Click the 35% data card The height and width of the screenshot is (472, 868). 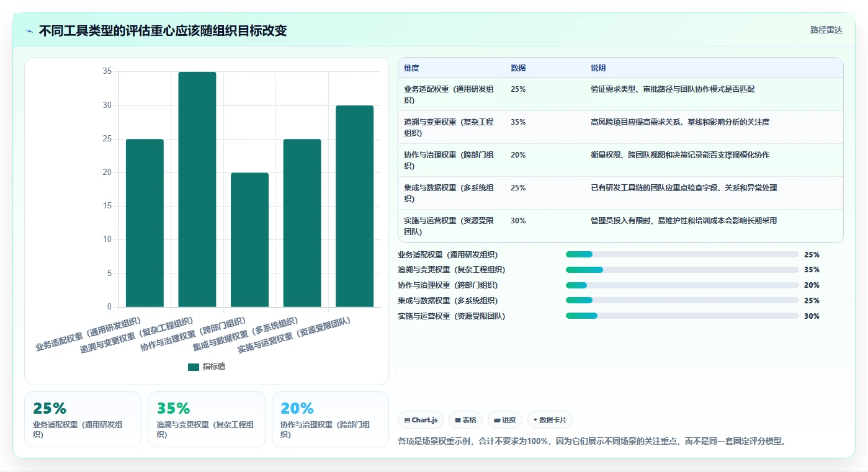pos(206,419)
